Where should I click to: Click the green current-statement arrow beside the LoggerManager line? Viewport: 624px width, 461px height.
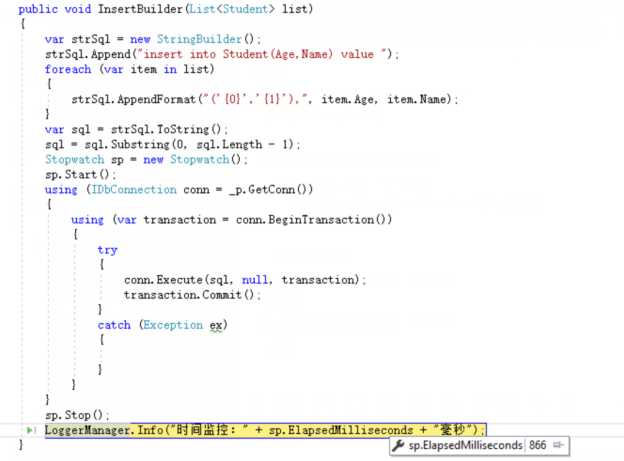(30, 430)
